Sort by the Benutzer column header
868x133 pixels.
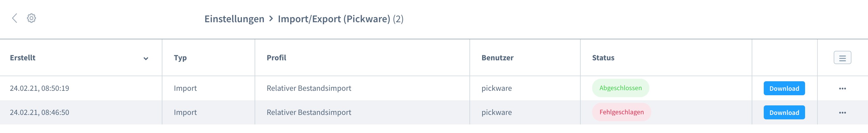pos(497,58)
